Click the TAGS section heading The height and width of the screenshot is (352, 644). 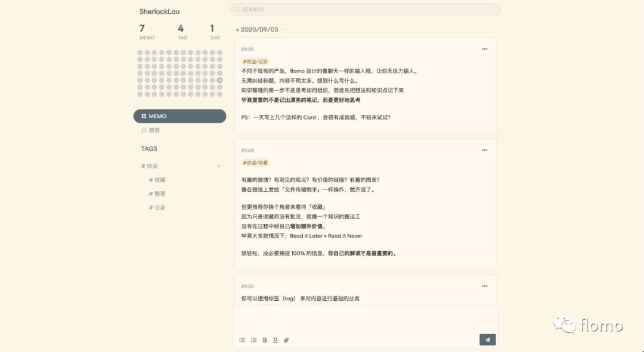coord(149,149)
